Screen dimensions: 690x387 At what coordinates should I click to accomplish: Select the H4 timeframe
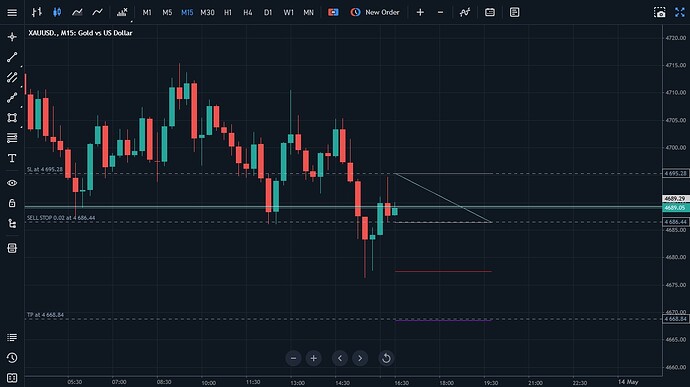[x=248, y=12]
